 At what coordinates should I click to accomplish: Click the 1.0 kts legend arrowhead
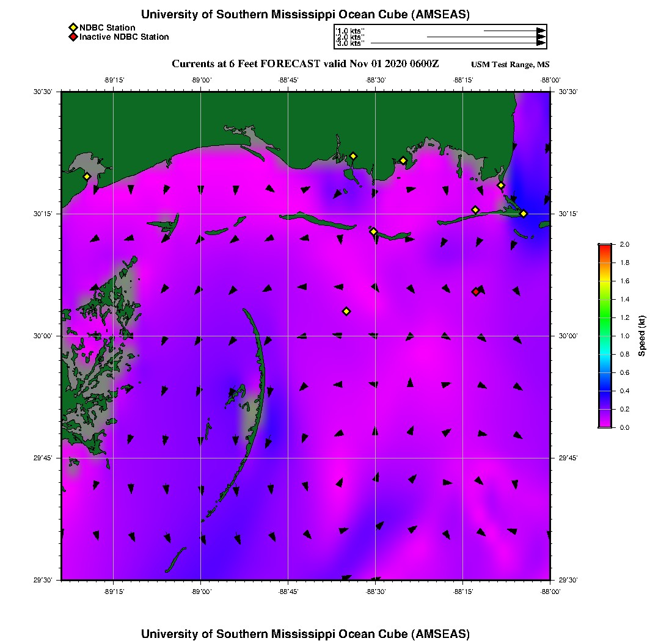click(x=541, y=30)
